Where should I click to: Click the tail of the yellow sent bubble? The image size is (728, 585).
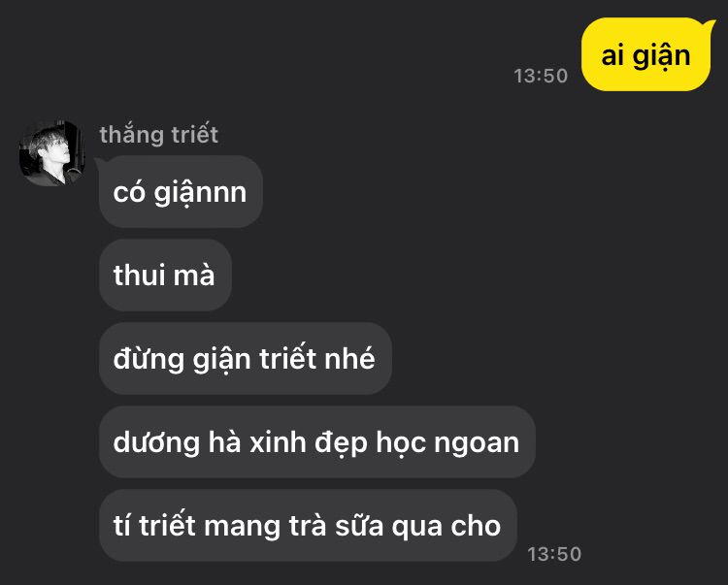709,25
